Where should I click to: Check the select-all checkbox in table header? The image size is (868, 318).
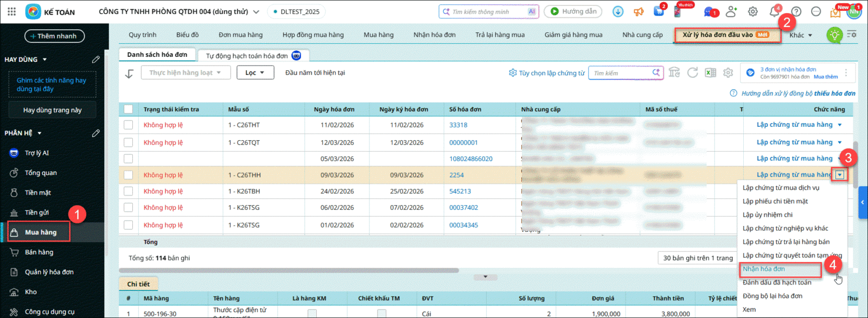(x=129, y=109)
